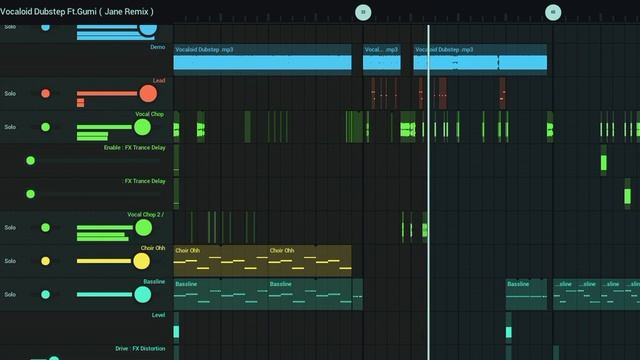Select the first Level automation clip at song start
640x360 pixels.
pos(176,329)
